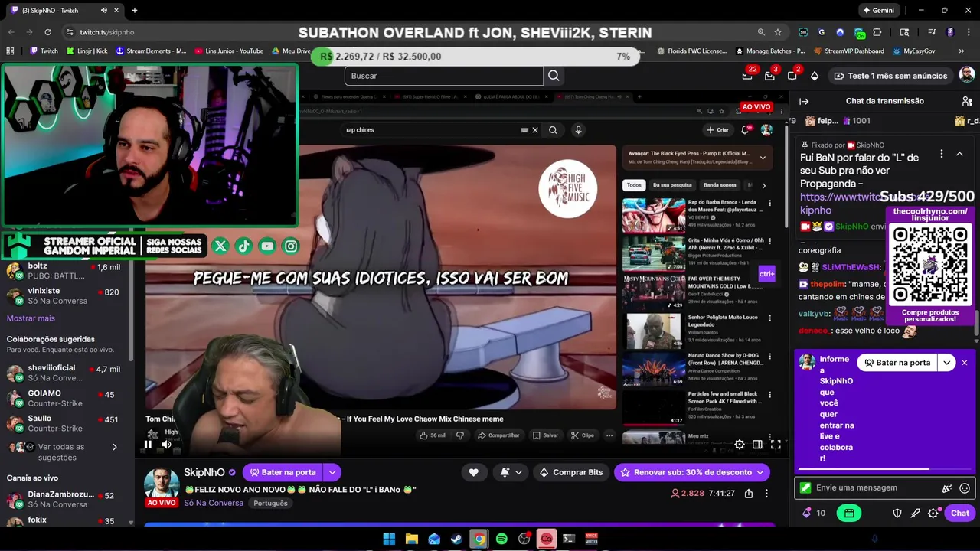Open stream more options vertical dots
980x551 pixels.
[x=767, y=494]
